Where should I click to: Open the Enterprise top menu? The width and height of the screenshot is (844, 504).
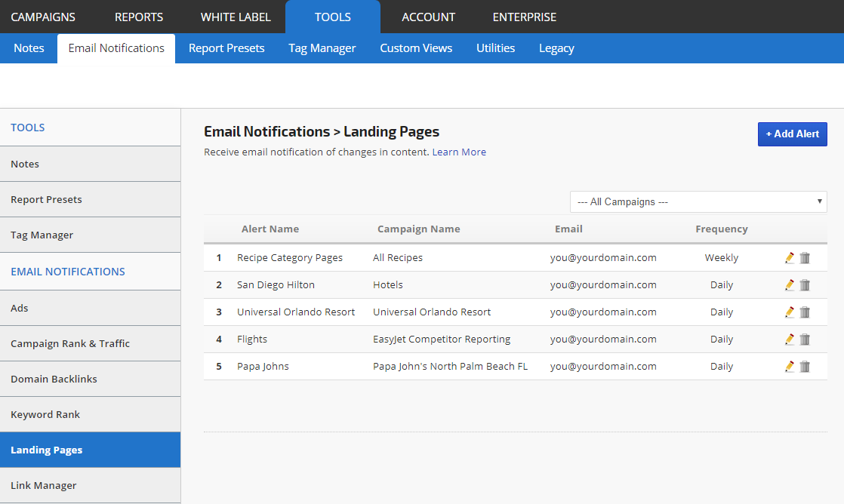524,17
